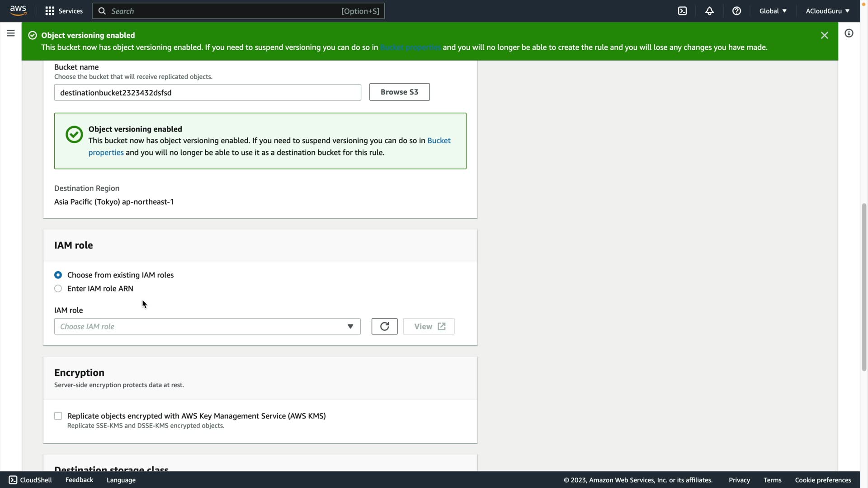868x488 pixels.
Task: Expand the ACloudGuru account menu
Action: [827, 11]
